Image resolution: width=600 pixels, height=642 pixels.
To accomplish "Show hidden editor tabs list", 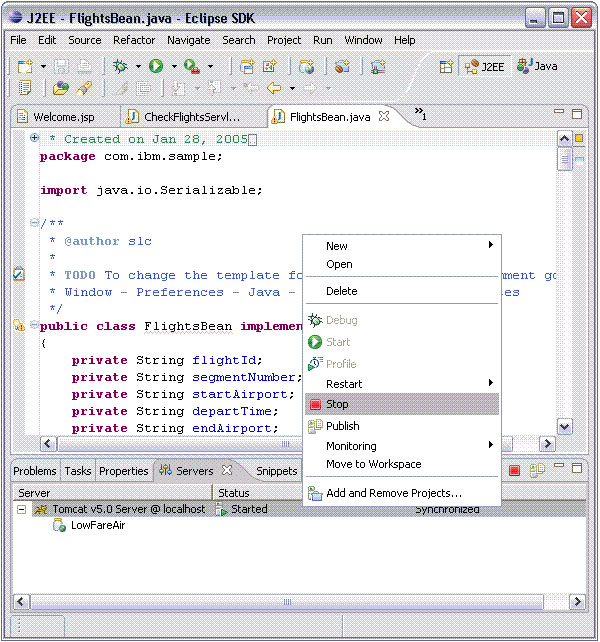I will pos(420,113).
